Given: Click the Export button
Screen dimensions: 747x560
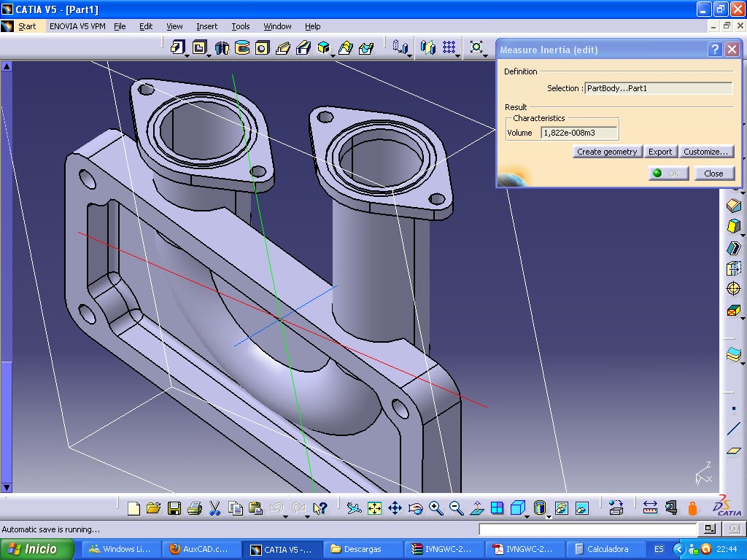Looking at the screenshot, I should click(x=659, y=152).
